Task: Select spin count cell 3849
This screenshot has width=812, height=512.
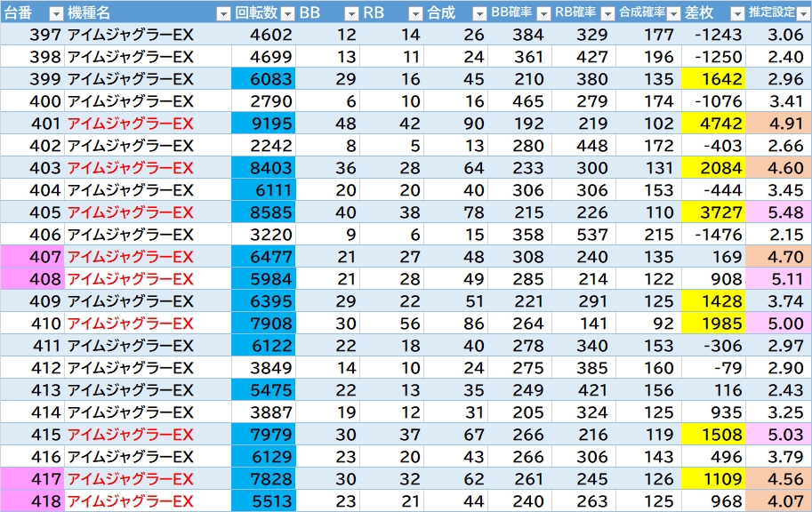Action: [x=263, y=368]
